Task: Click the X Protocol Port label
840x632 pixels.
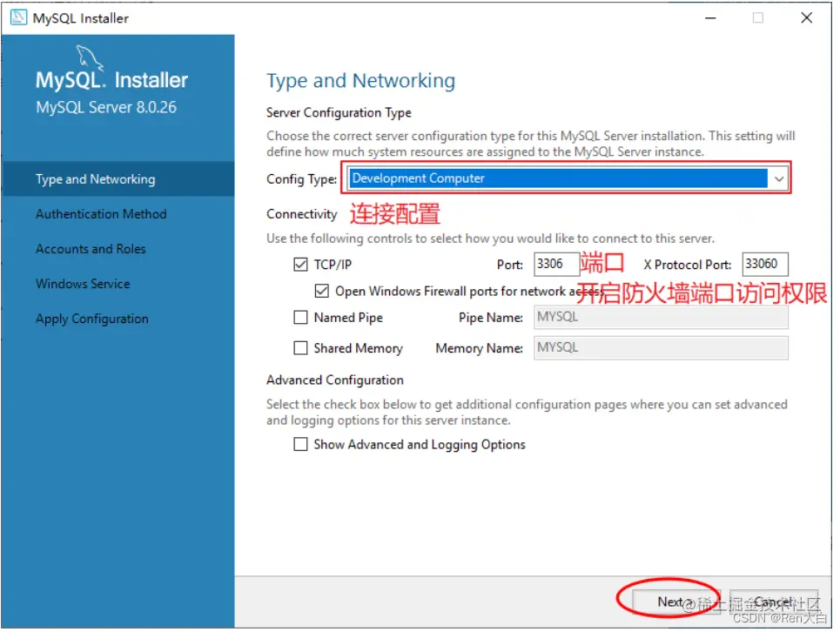Action: pyautogui.click(x=688, y=266)
